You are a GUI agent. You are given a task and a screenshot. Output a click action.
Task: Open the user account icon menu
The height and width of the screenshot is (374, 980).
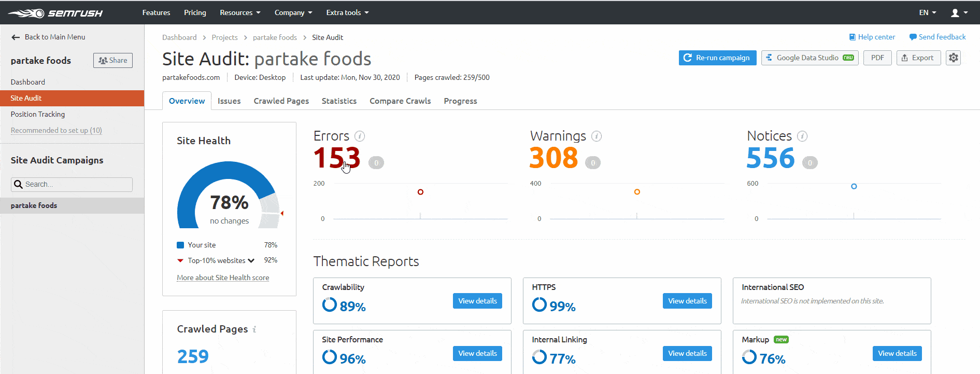coord(959,13)
